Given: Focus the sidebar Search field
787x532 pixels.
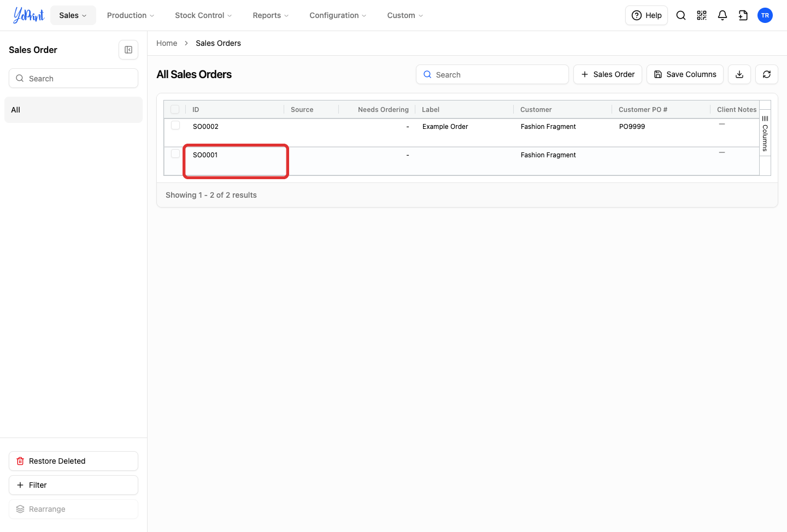Looking at the screenshot, I should pos(73,78).
